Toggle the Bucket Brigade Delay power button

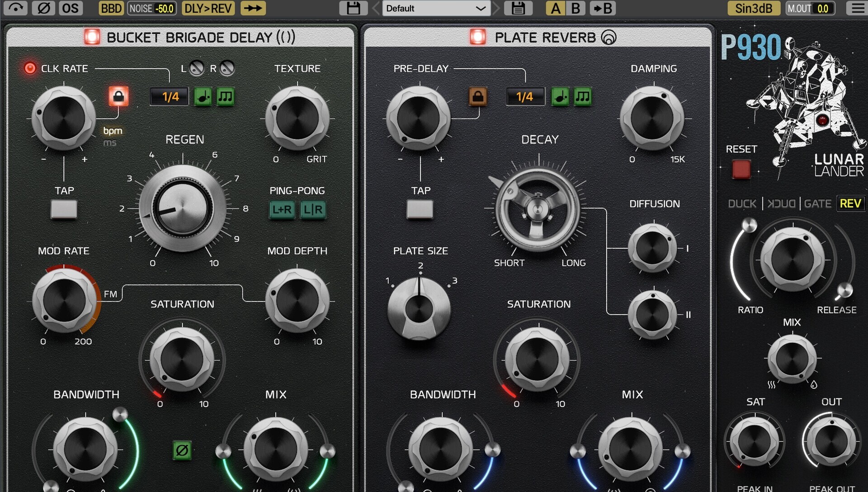[92, 37]
